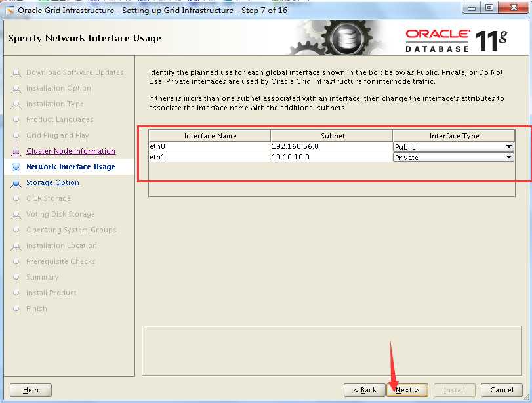Minimize the installer window
Image resolution: width=532 pixels, height=403 pixels.
click(x=472, y=8)
